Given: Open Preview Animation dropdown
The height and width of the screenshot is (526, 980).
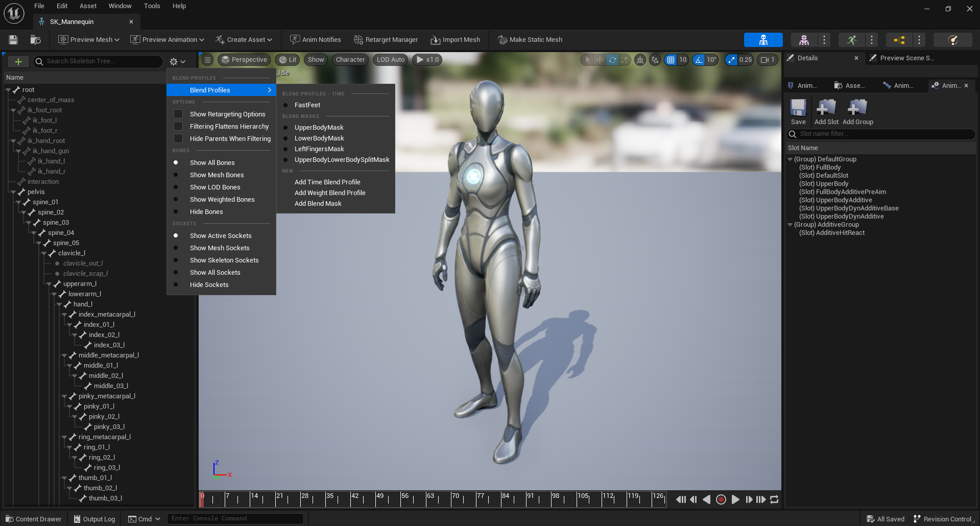Looking at the screenshot, I should [168, 40].
